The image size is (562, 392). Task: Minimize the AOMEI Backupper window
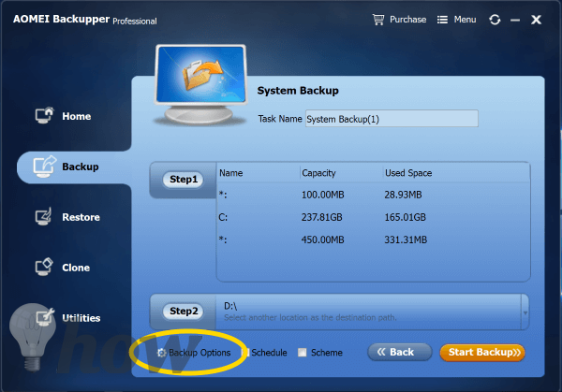pyautogui.click(x=515, y=20)
